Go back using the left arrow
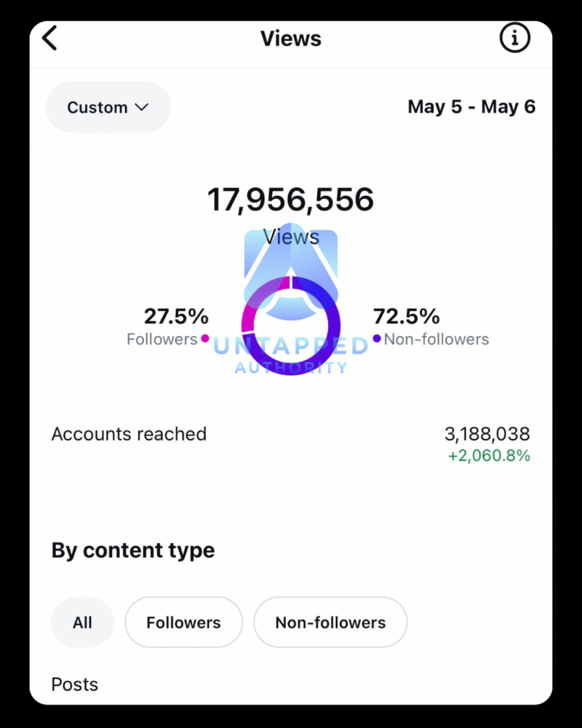This screenshot has width=582, height=728. pos(50,38)
